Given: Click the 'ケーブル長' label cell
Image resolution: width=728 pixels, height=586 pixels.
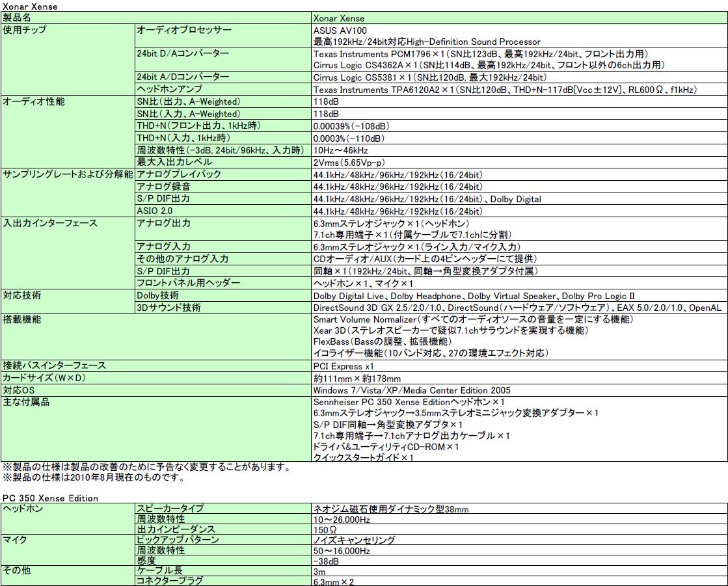Looking at the screenshot, I should pyautogui.click(x=223, y=570).
